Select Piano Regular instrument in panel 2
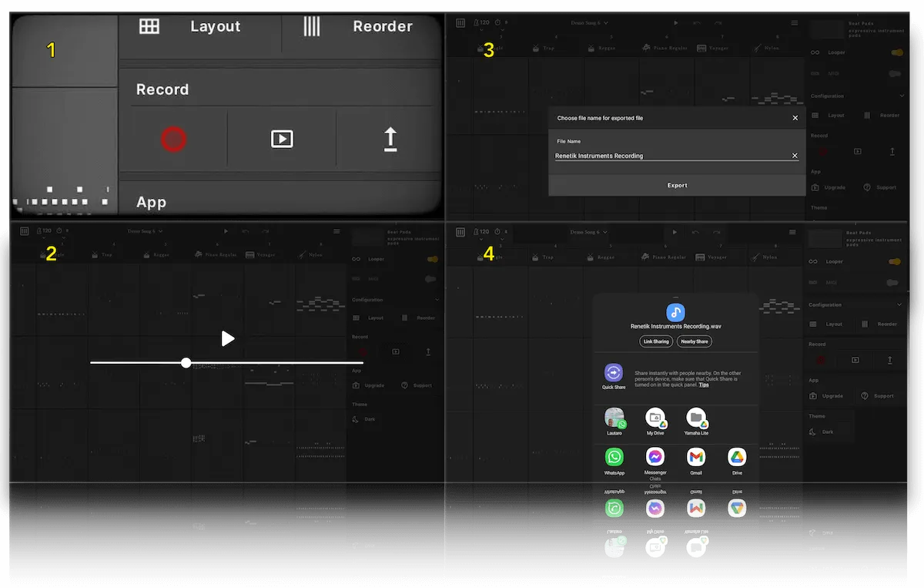 (x=214, y=254)
